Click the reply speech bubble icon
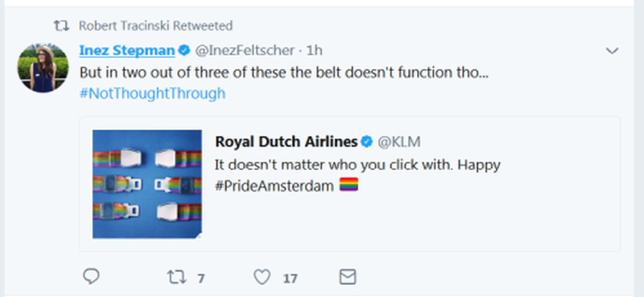644x297 pixels. [92, 276]
